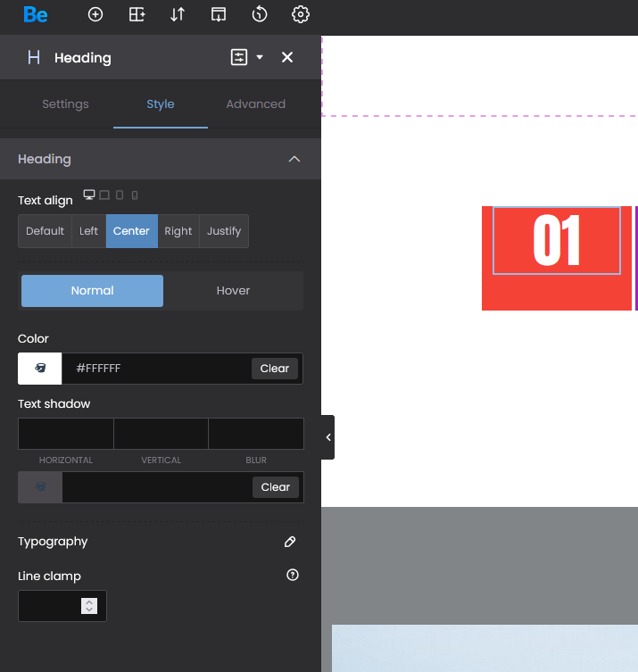Set text align to Left

point(88,231)
